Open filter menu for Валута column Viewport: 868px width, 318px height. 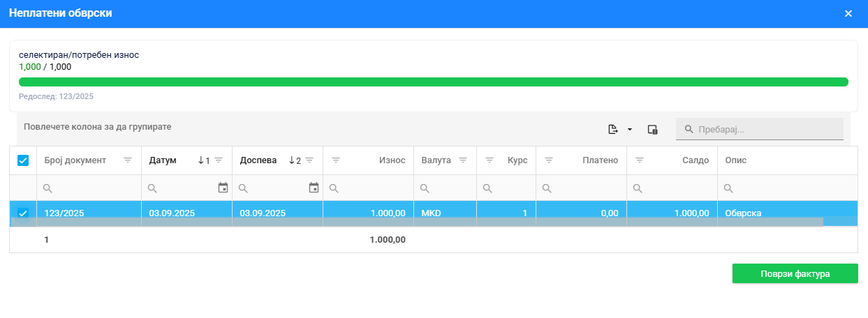(x=463, y=160)
